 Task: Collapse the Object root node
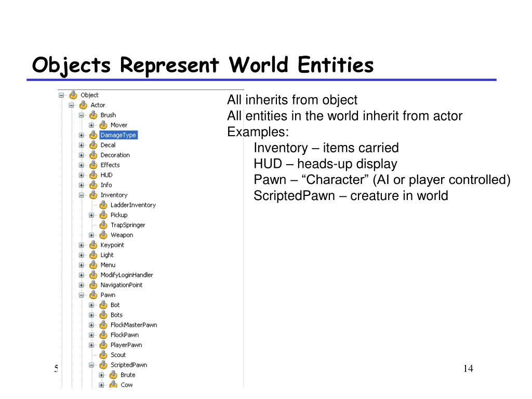(x=61, y=96)
